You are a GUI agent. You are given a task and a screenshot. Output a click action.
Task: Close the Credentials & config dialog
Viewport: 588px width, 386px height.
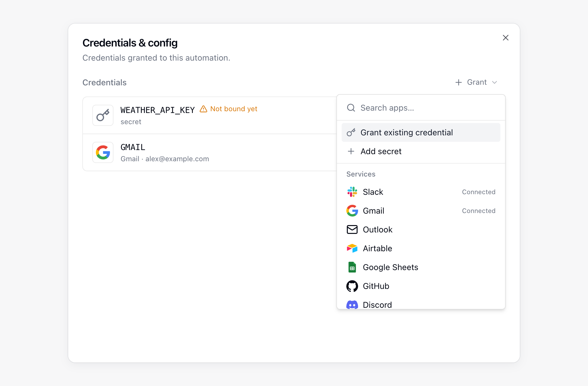point(506,38)
